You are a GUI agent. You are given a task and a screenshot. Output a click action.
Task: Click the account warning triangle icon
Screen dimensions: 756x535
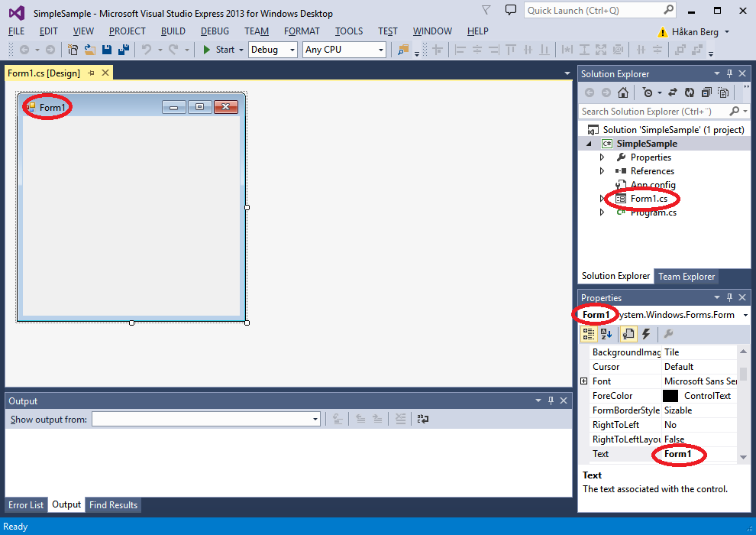coord(663,32)
